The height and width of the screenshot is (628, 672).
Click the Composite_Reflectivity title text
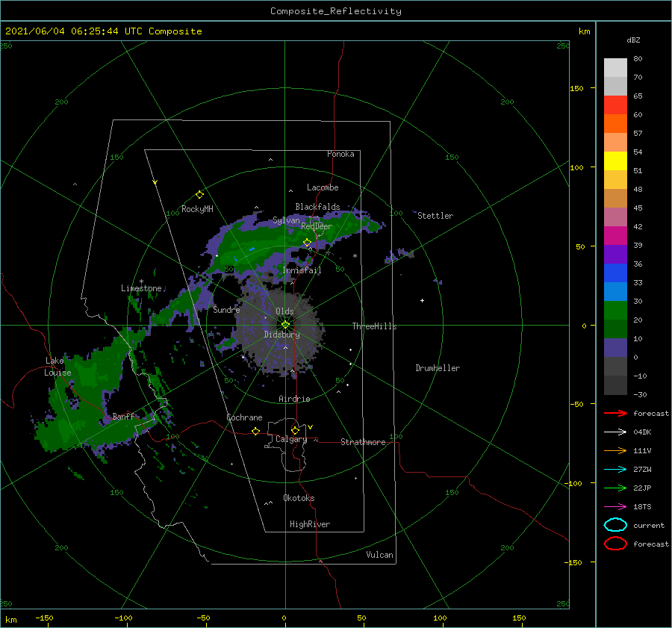click(x=336, y=11)
